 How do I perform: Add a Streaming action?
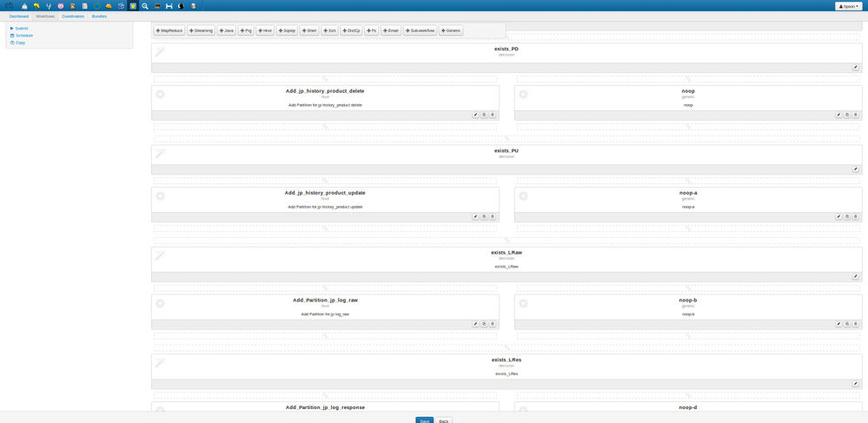tap(201, 30)
